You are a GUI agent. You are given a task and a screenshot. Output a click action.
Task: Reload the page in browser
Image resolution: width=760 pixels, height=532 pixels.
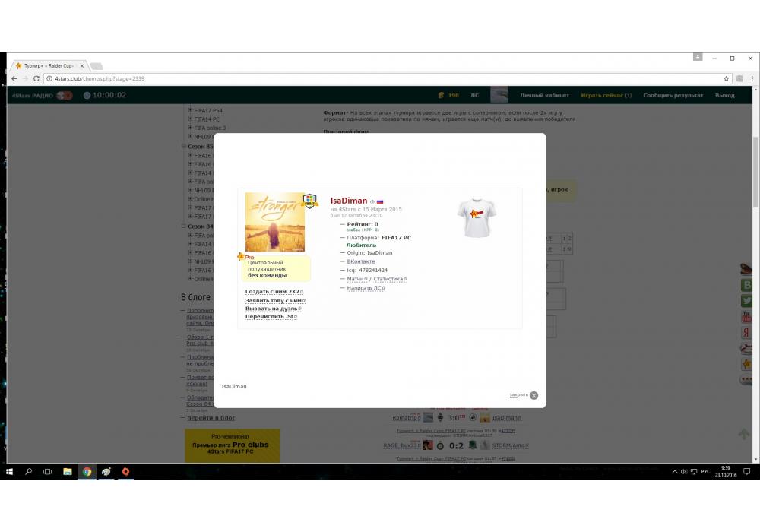pos(36,78)
